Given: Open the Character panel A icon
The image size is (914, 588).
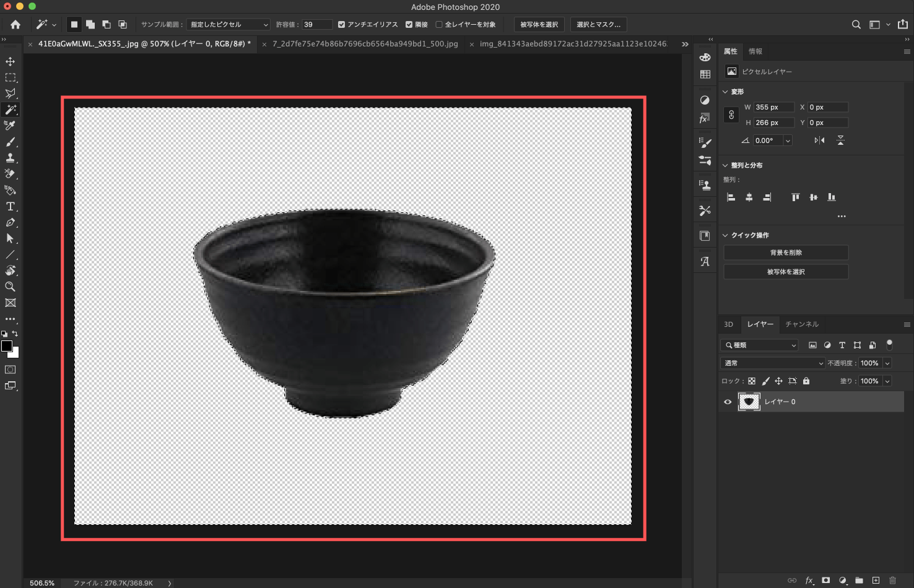Looking at the screenshot, I should pyautogui.click(x=705, y=261).
